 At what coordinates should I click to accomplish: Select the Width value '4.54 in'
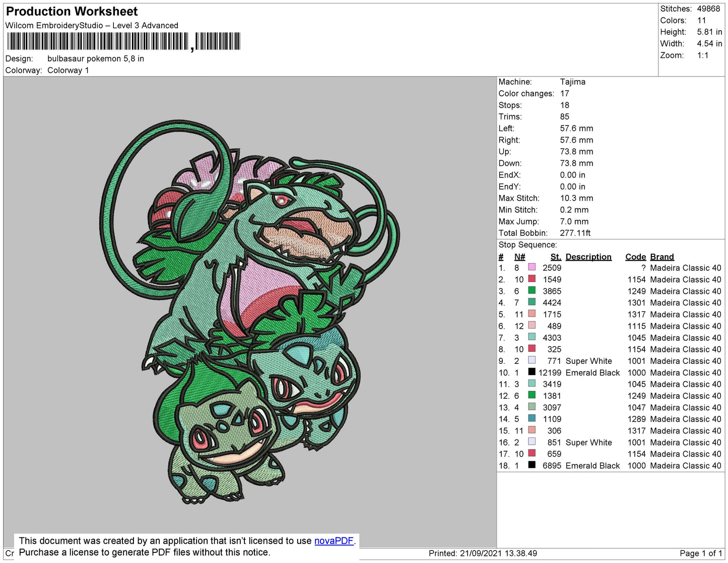[709, 43]
